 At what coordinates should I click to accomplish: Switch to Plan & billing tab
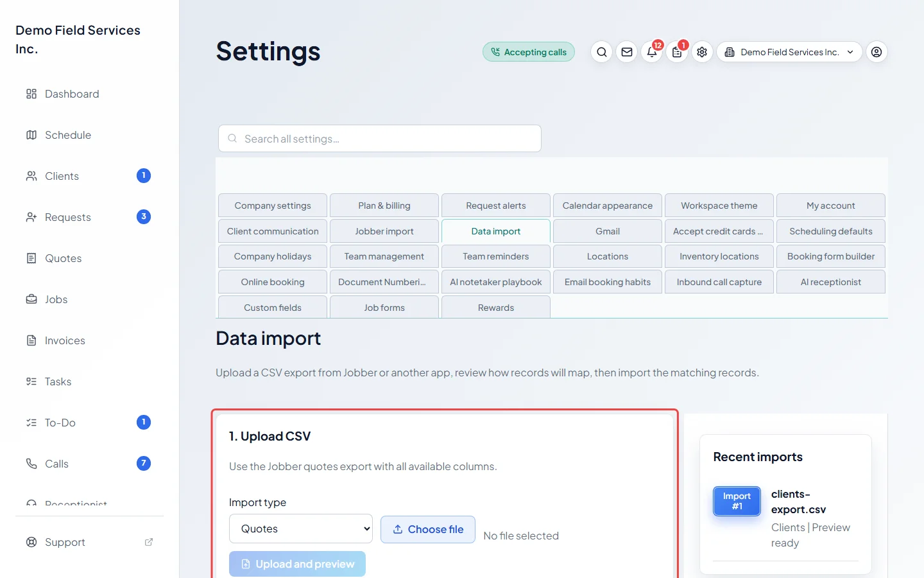384,206
